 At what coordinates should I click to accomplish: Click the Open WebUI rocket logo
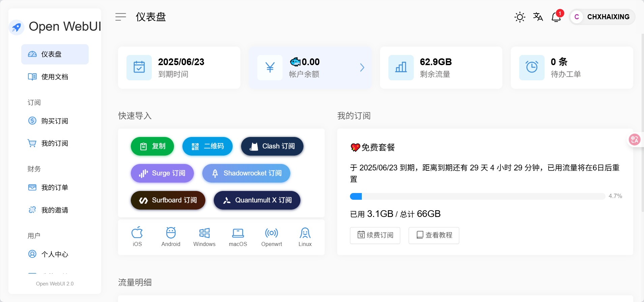pos(17,27)
